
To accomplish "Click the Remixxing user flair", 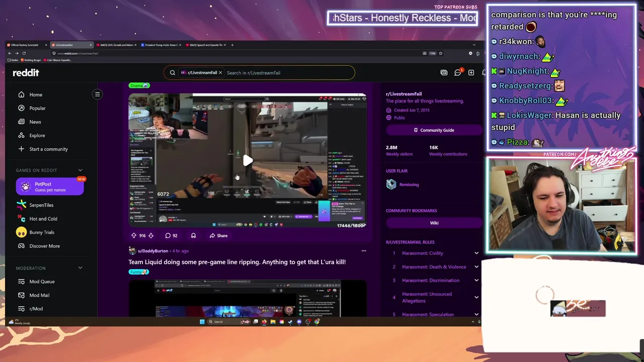I will 409,185.
